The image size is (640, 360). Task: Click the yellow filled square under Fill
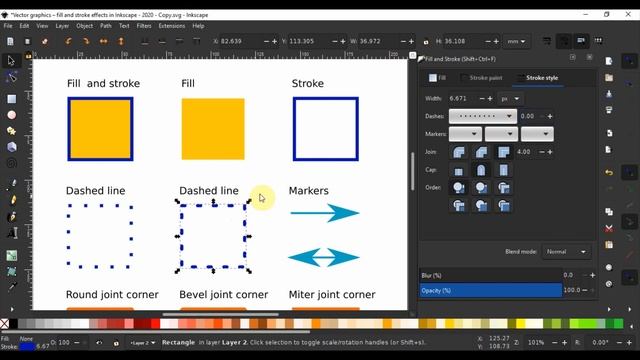(213, 129)
